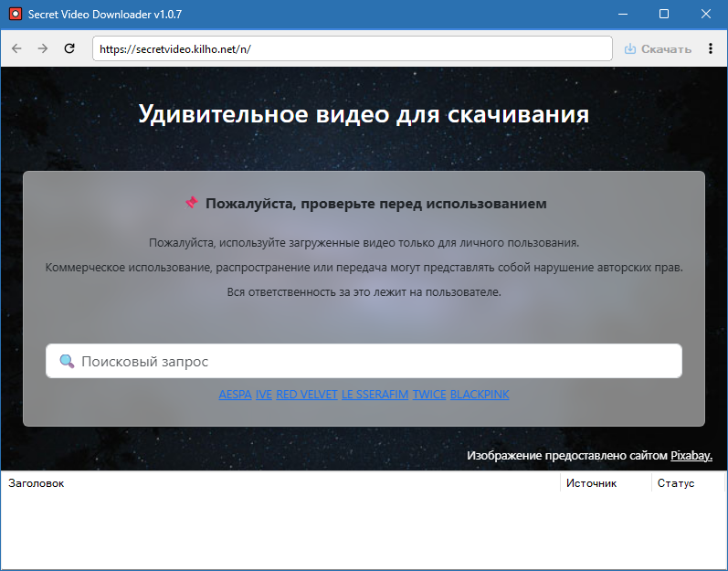
Task: Open the IVE link
Action: (x=264, y=394)
